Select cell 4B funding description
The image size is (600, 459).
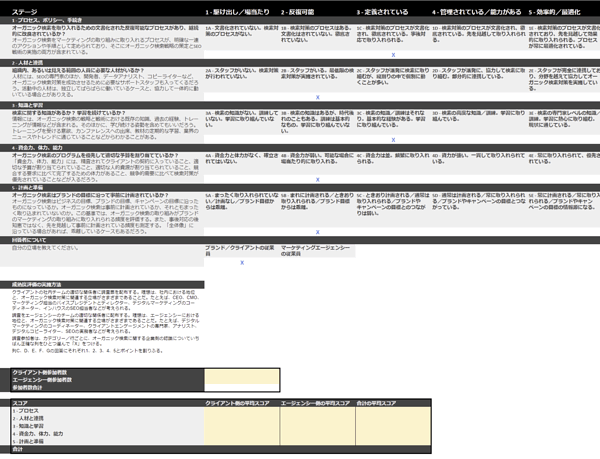pos(317,158)
